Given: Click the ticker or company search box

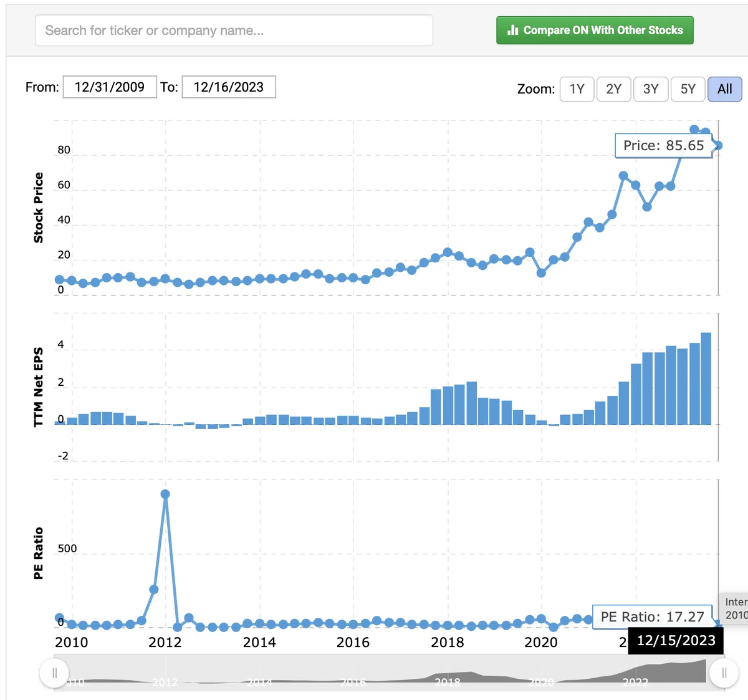Looking at the screenshot, I should pyautogui.click(x=234, y=31).
